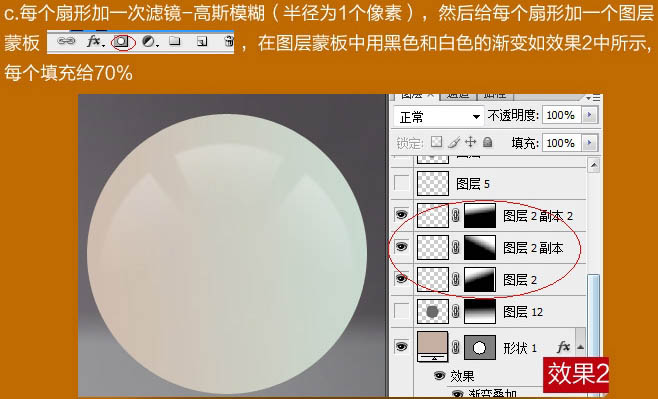Click the 效果 effects label
This screenshot has height=399, width=658.
462,376
